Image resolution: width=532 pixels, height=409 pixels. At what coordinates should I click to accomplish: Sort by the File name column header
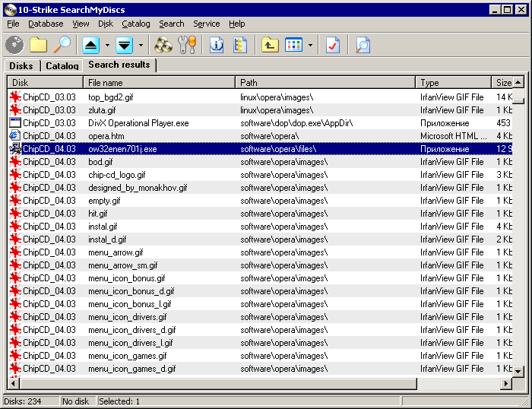tap(159, 82)
